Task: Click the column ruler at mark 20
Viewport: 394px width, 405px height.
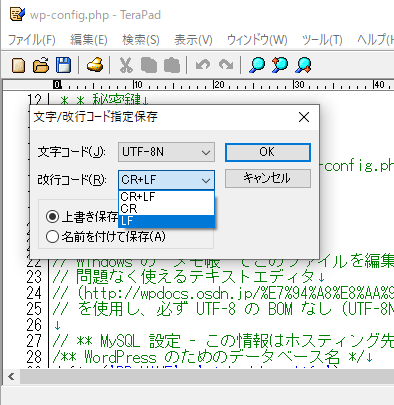Action: [x=219, y=85]
